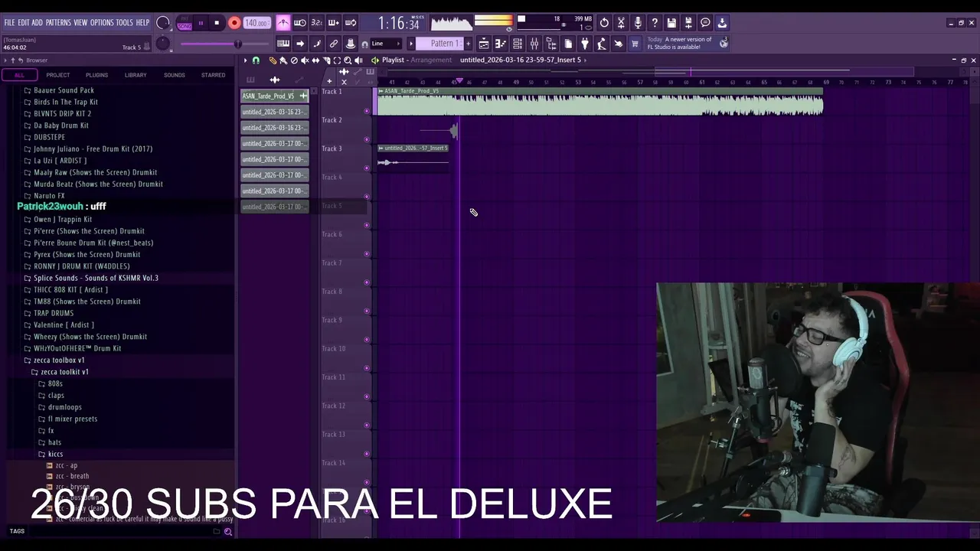Click the undo history icon in the toolbar
This screenshot has height=551, width=980.
(604, 23)
